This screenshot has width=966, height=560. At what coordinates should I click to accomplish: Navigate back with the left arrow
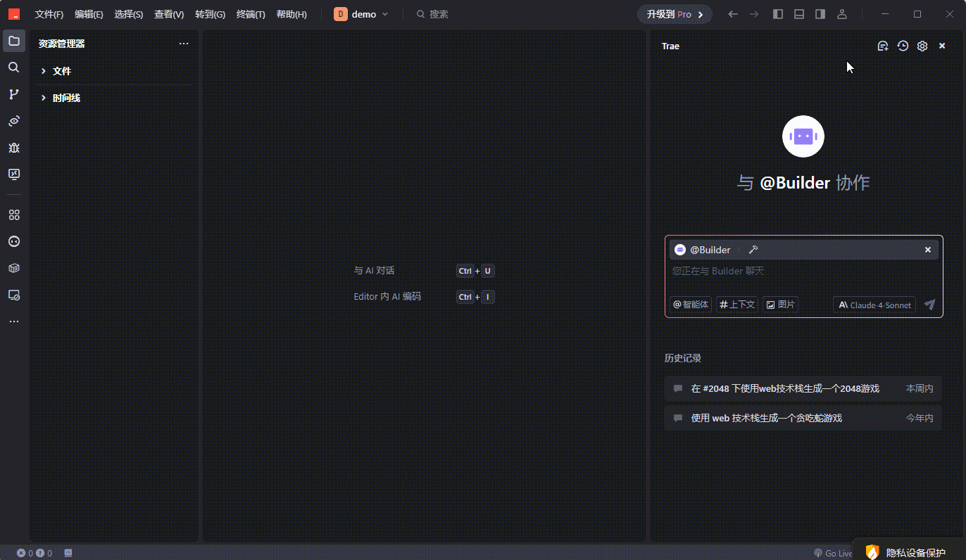point(733,14)
